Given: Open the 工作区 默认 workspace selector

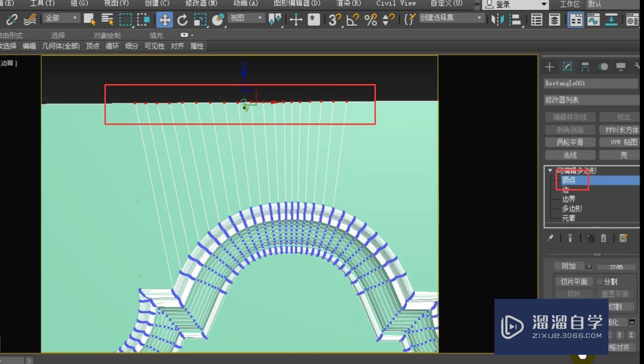Looking at the screenshot, I should tap(612, 4).
